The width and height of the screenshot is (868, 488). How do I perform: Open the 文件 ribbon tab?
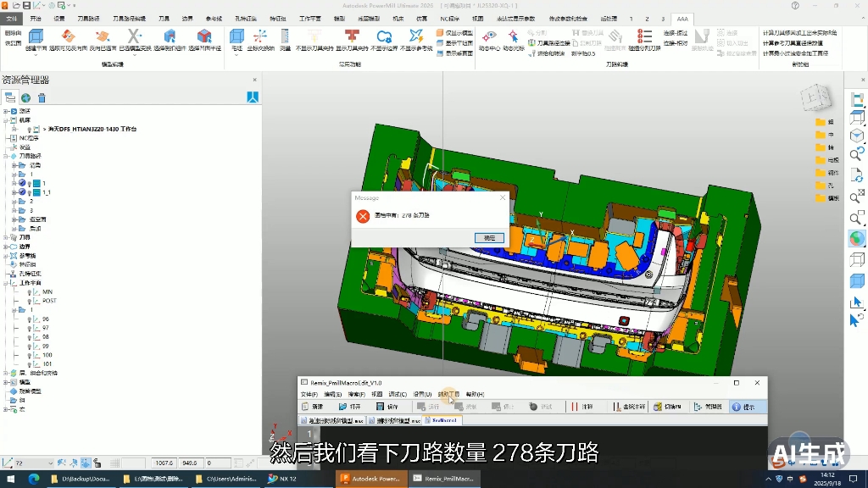(12, 19)
